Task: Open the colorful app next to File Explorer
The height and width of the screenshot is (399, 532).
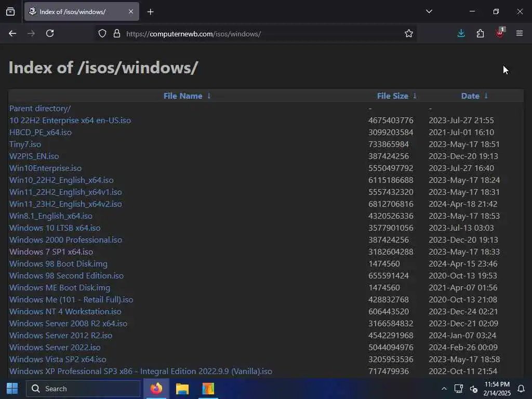Action: click(x=208, y=389)
